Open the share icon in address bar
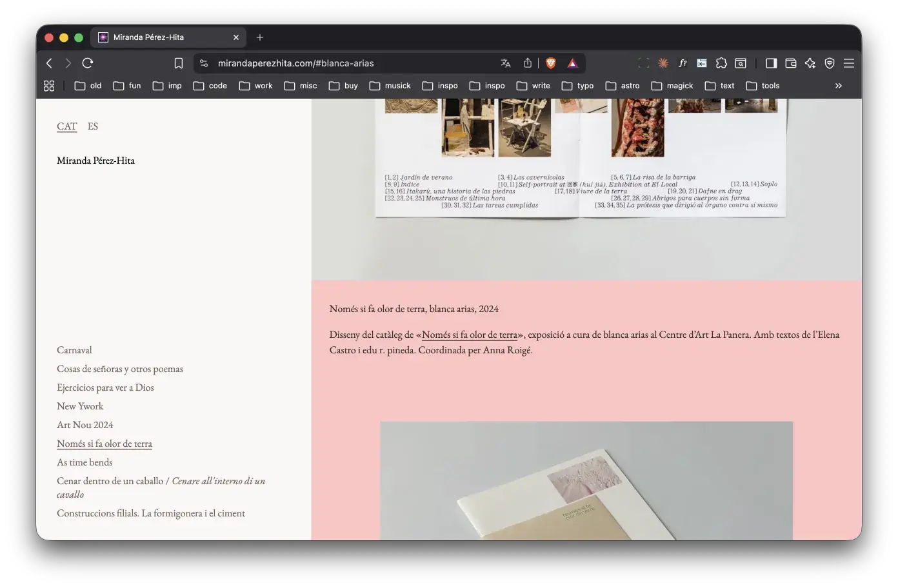This screenshot has width=898, height=588. click(528, 63)
